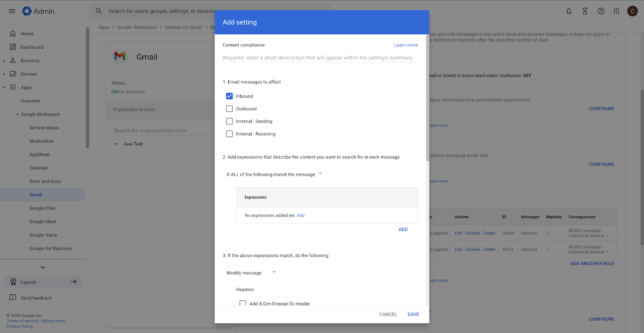The height and width of the screenshot is (333, 644).
Task: Click the Upgrade badge icon
Action: pyautogui.click(x=13, y=282)
